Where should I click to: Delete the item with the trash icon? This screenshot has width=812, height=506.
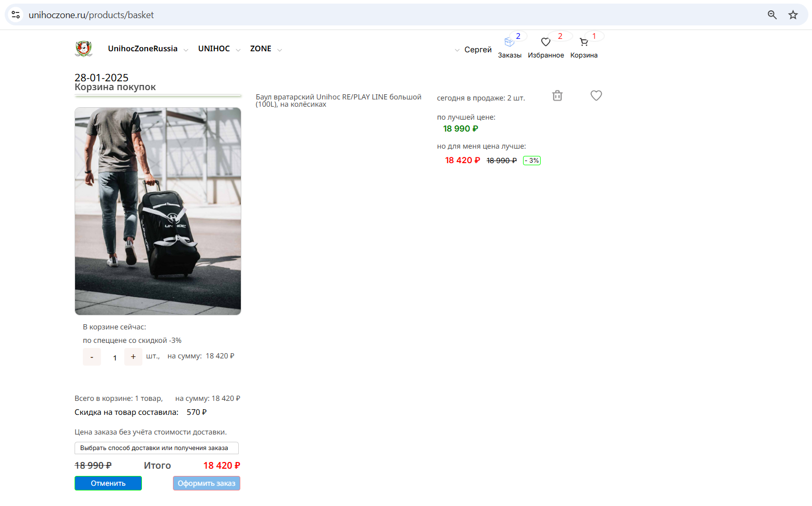[x=557, y=95]
